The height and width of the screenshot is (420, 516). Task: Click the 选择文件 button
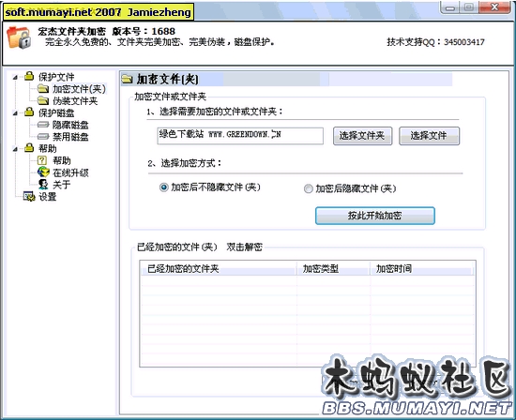click(x=429, y=136)
